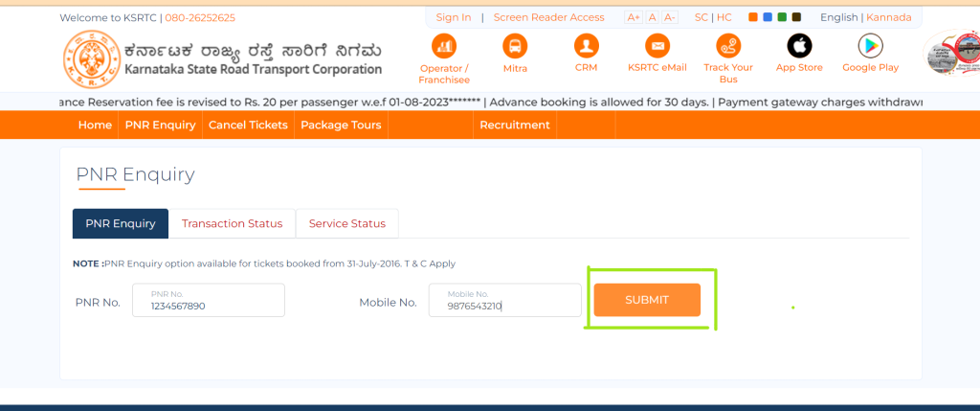The image size is (980, 411).
Task: Open PNR Enquiry in the orange navigation bar
Action: (x=160, y=126)
